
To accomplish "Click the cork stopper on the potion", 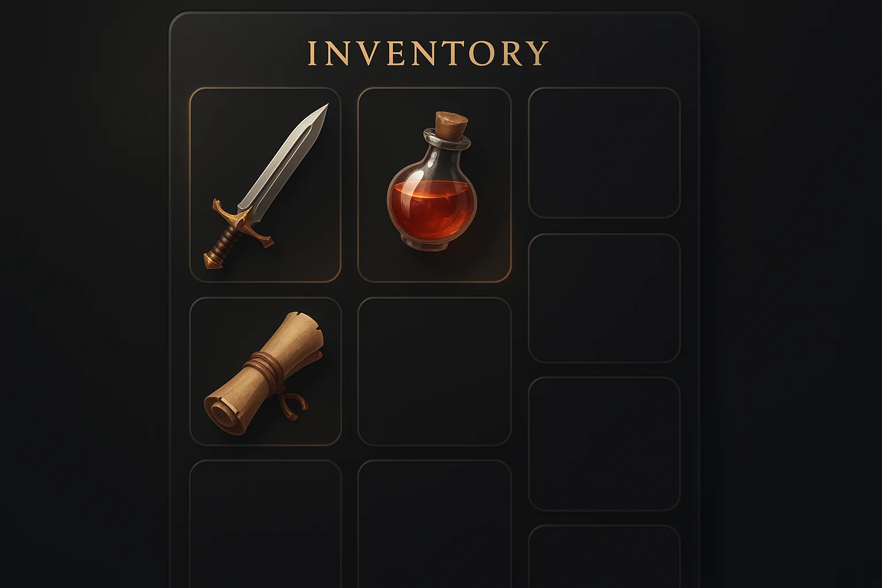I will 451,125.
